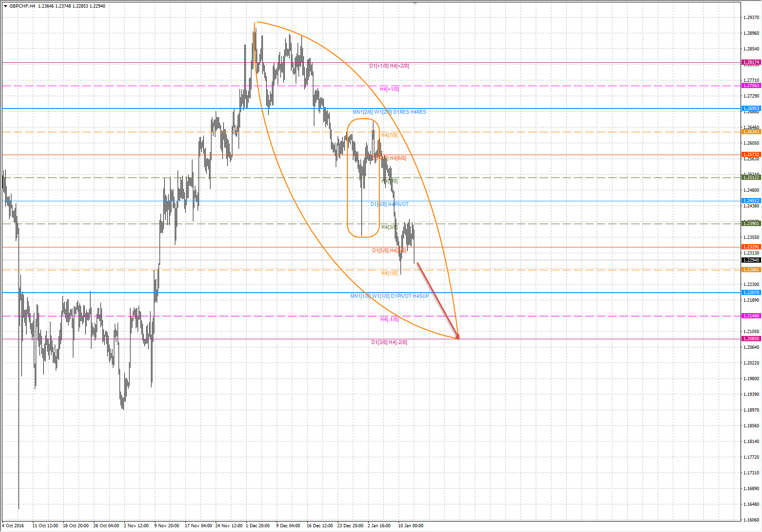Image resolution: width=762 pixels, height=532 pixels.
Task: Click the red downward arrow's tip
Action: tap(458, 337)
